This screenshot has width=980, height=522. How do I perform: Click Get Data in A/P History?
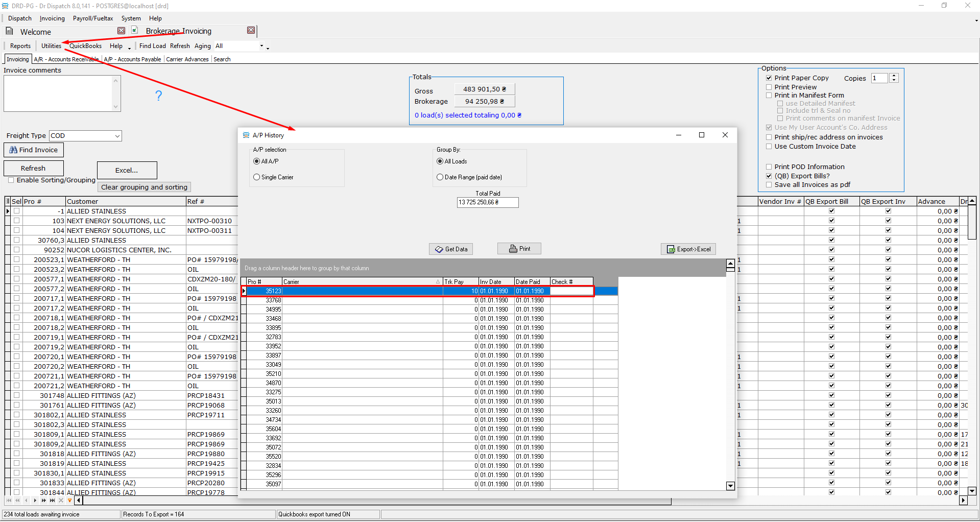click(451, 249)
